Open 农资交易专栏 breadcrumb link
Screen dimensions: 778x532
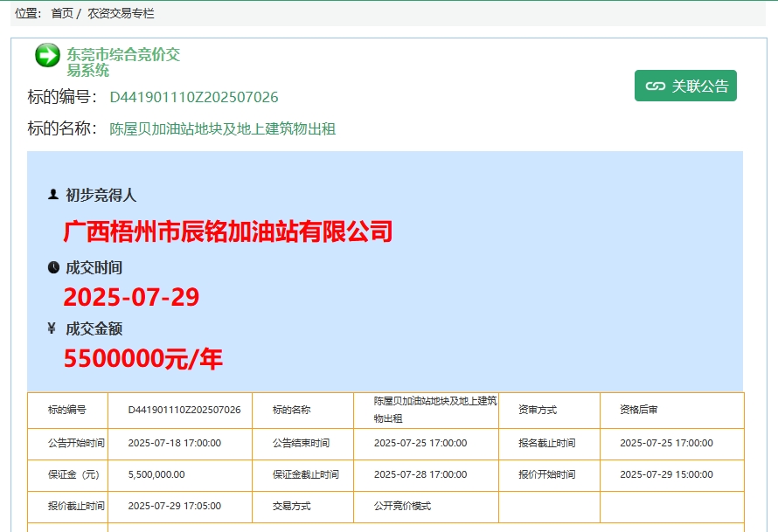coord(121,13)
